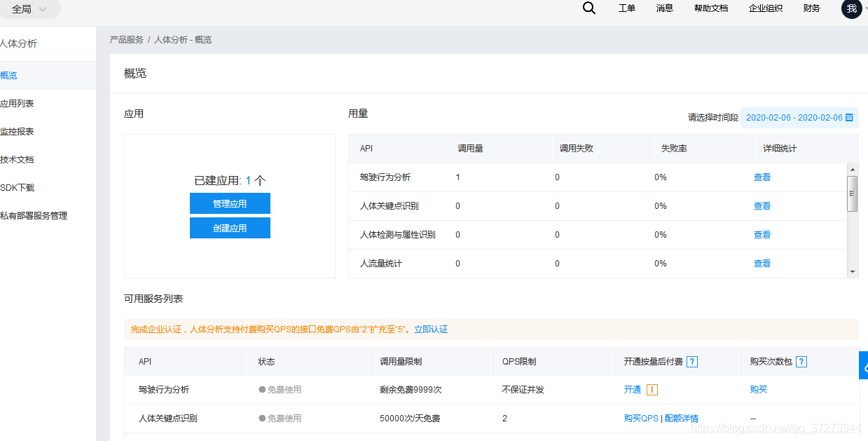Click the usage table scrollbar thumb
Viewport: 868px width, 441px height.
pos(853,194)
